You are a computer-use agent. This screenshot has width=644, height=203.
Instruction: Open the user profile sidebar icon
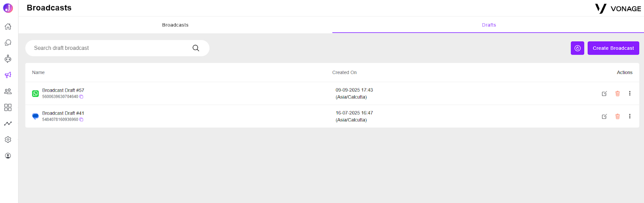point(8,156)
